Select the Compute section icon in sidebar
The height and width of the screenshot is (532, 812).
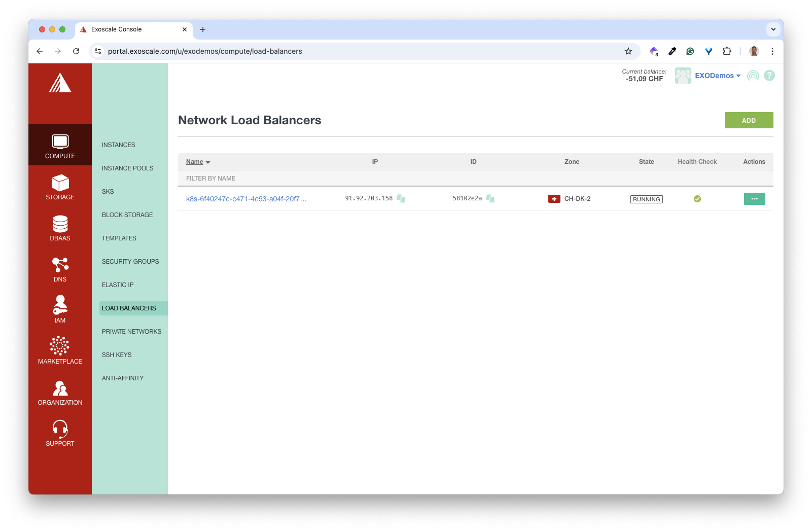tap(60, 145)
